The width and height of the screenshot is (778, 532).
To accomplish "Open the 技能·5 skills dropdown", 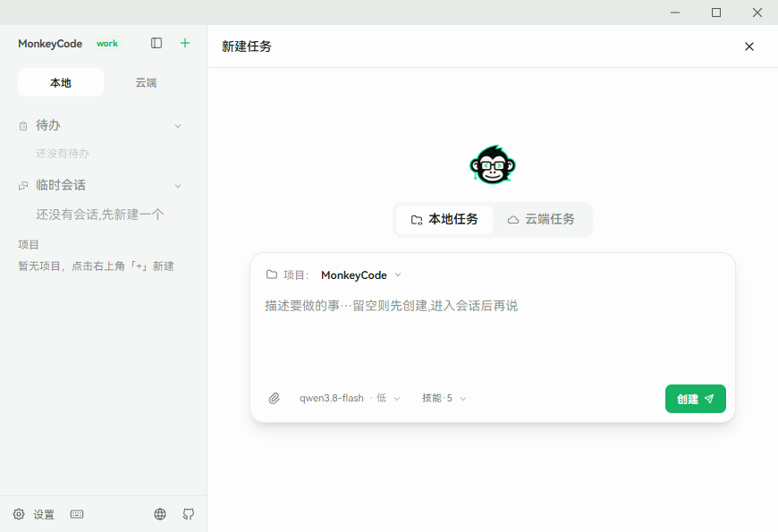I will [444, 399].
